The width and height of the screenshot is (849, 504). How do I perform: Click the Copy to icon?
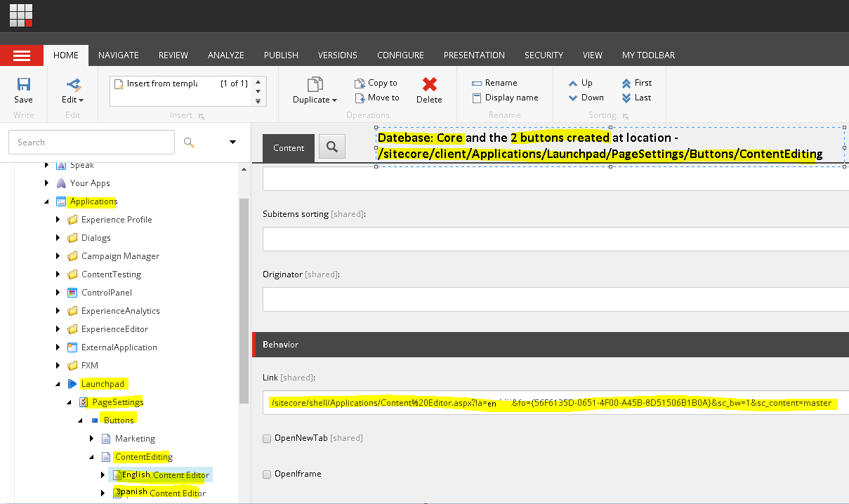(360, 83)
